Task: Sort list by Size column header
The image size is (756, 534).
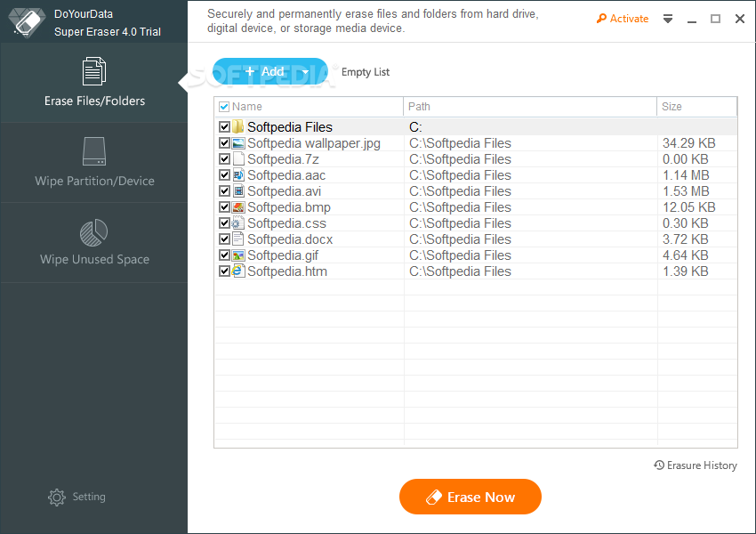Action: [x=696, y=107]
